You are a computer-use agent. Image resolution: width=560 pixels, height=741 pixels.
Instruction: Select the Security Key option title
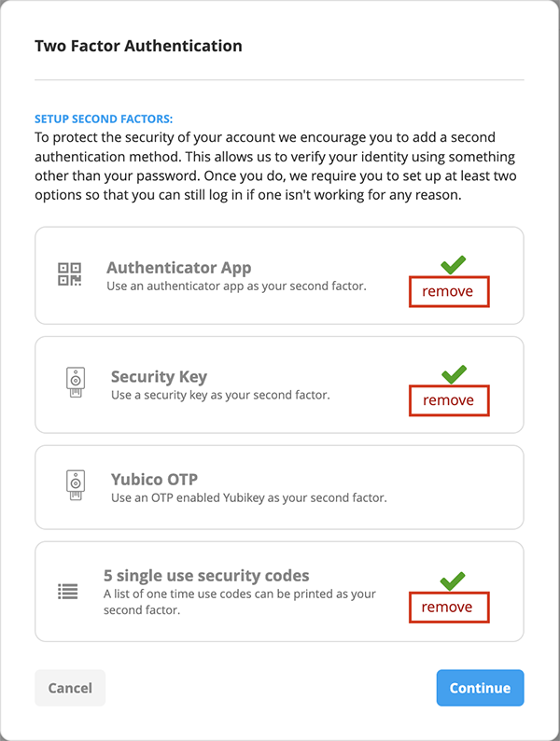tap(159, 377)
